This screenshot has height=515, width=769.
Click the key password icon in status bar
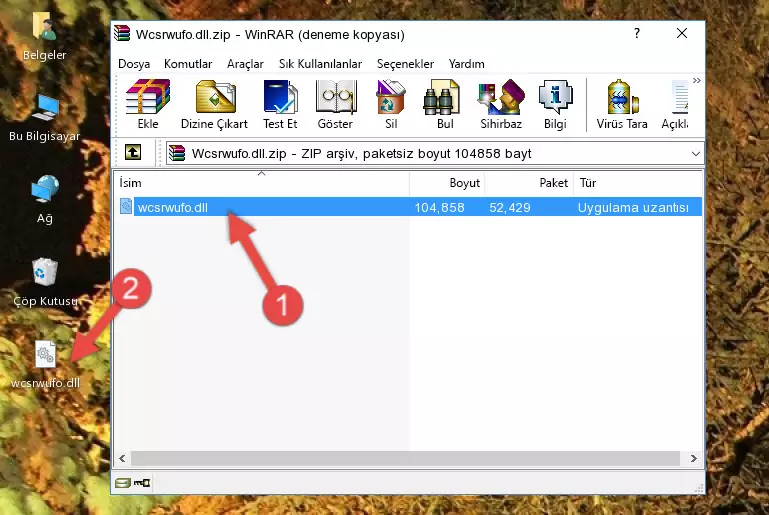point(142,483)
